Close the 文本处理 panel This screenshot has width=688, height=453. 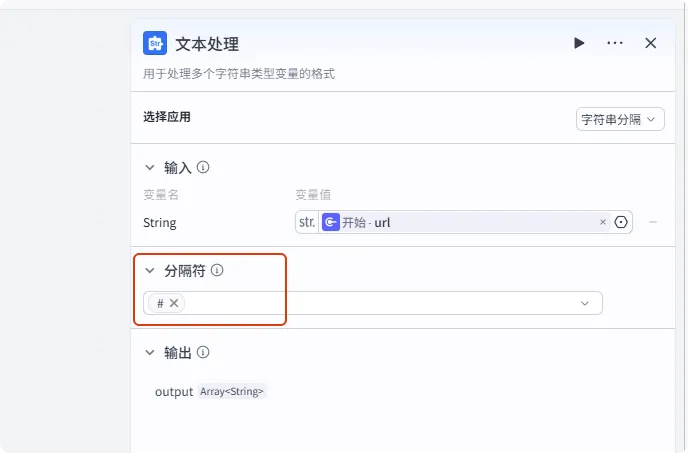click(651, 43)
